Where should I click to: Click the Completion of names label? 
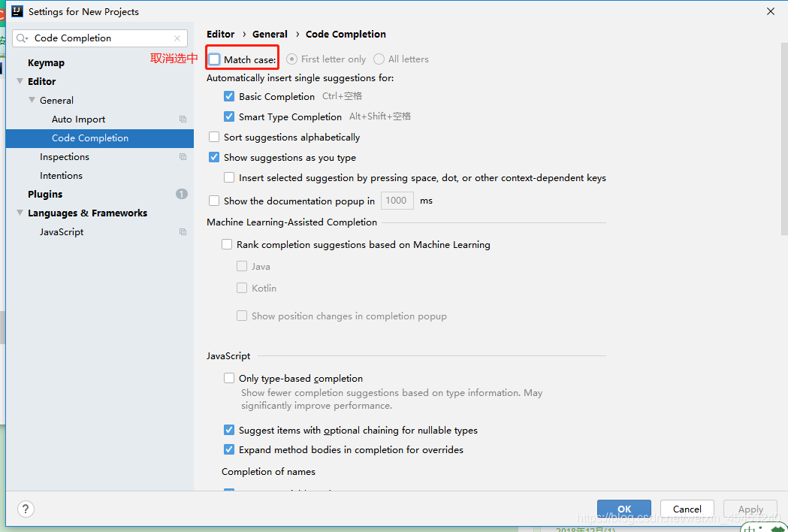268,472
